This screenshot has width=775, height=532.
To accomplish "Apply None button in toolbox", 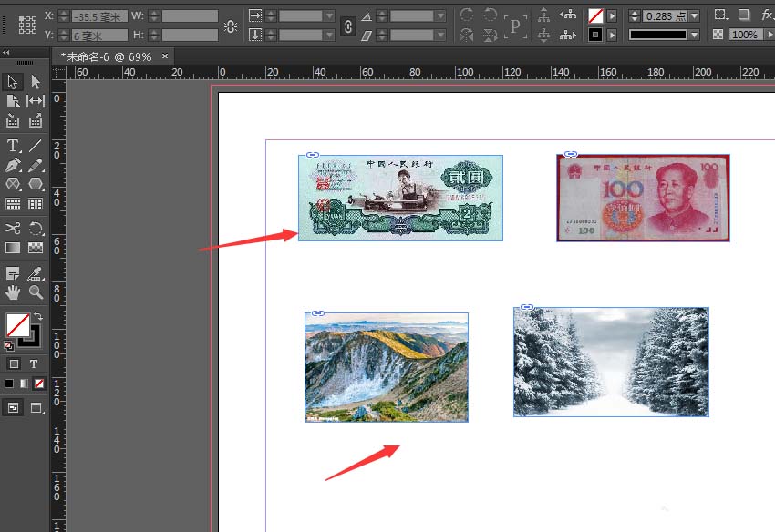I will [x=39, y=384].
